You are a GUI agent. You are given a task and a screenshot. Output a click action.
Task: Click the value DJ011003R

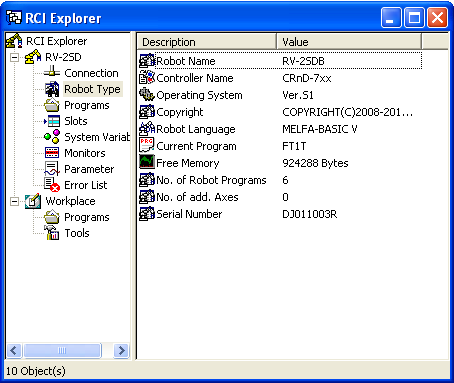310,214
